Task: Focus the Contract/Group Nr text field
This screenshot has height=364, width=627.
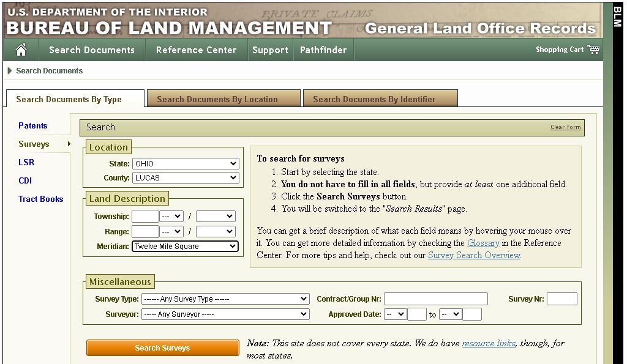Action: click(435, 299)
